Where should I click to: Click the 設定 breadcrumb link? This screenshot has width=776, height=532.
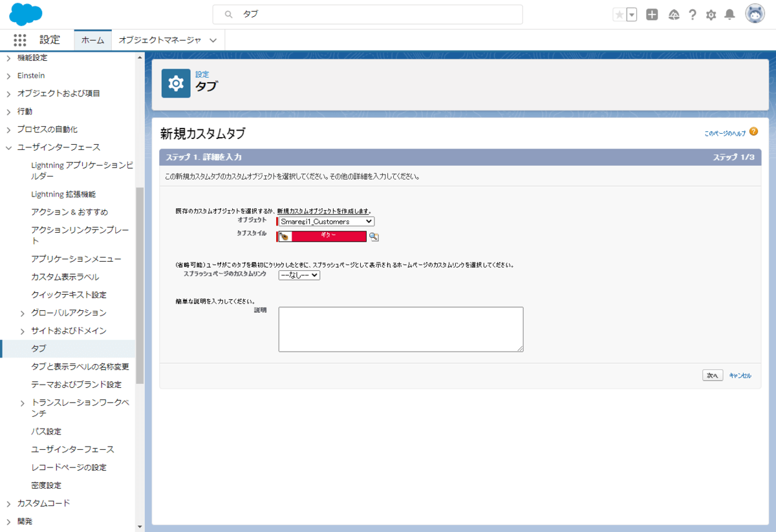[202, 74]
